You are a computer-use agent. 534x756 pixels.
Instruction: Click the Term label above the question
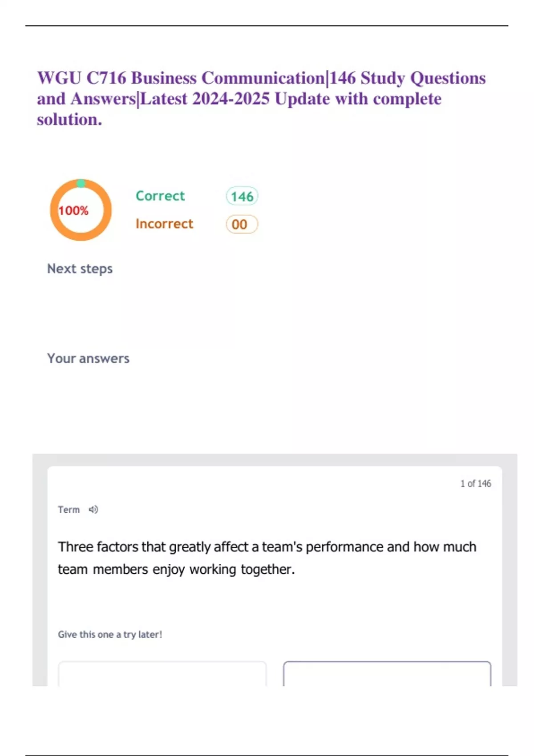tap(69, 510)
